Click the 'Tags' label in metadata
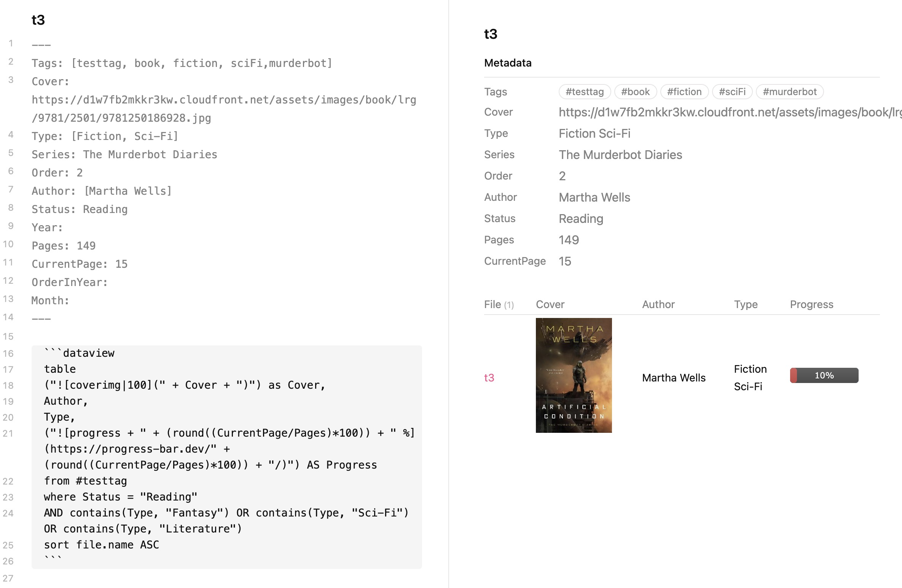Viewport: 902px width, 588px height. [496, 92]
